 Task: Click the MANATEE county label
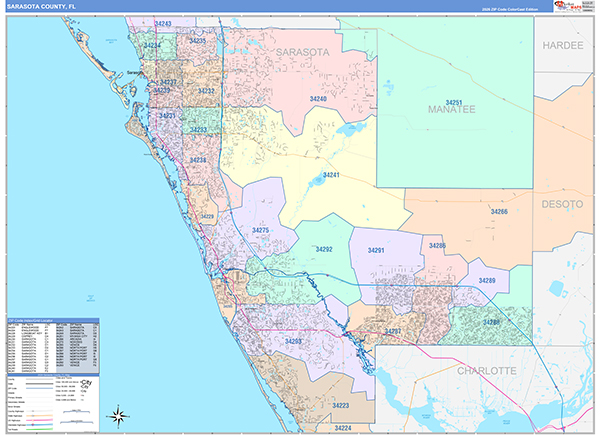coord(452,109)
